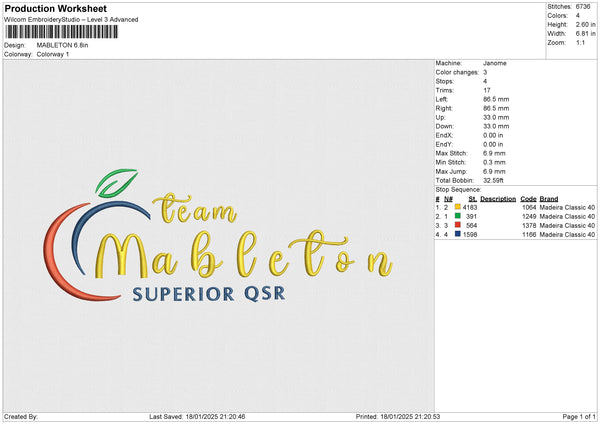600x424 pixels.
Task: Click 'Wilcom EmbroideryStudio – Level 3 Advanced' text
Action: coord(71,20)
